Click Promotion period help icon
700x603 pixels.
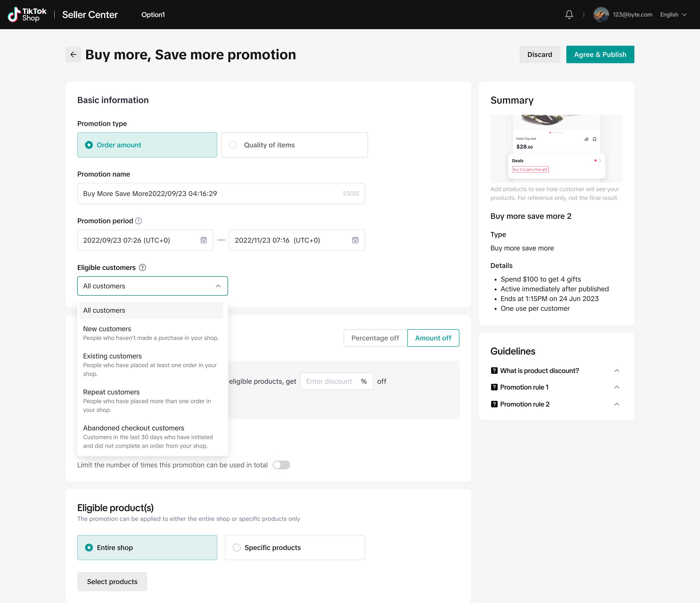pos(139,221)
